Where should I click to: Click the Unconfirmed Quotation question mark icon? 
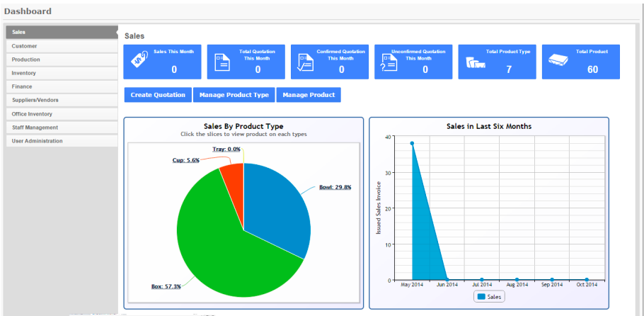pyautogui.click(x=389, y=62)
